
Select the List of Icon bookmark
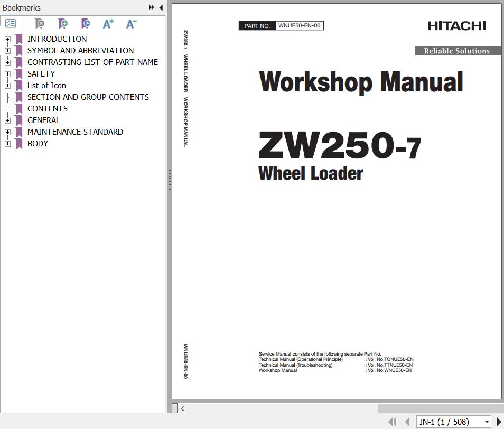[x=46, y=86]
